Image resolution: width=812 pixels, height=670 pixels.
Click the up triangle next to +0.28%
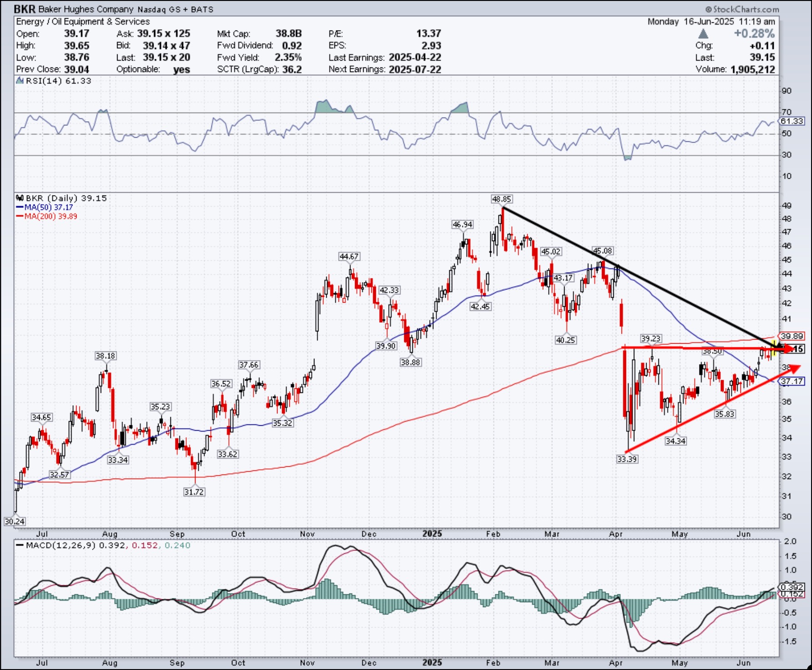click(x=703, y=34)
